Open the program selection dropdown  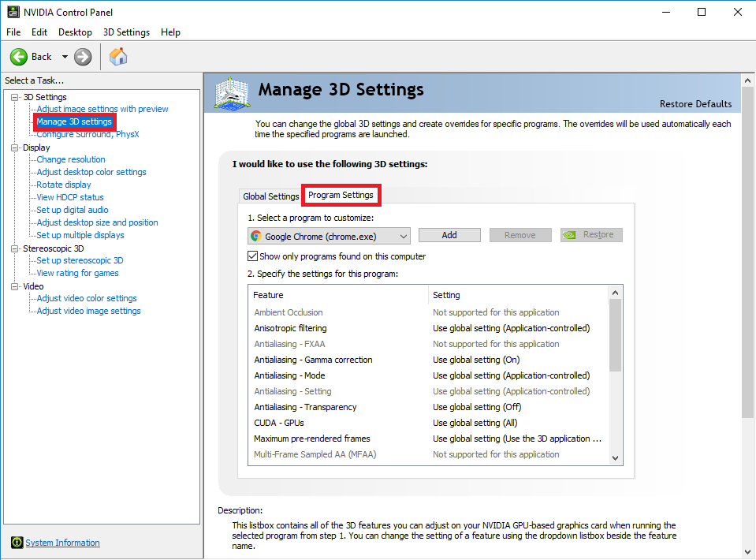pos(403,236)
